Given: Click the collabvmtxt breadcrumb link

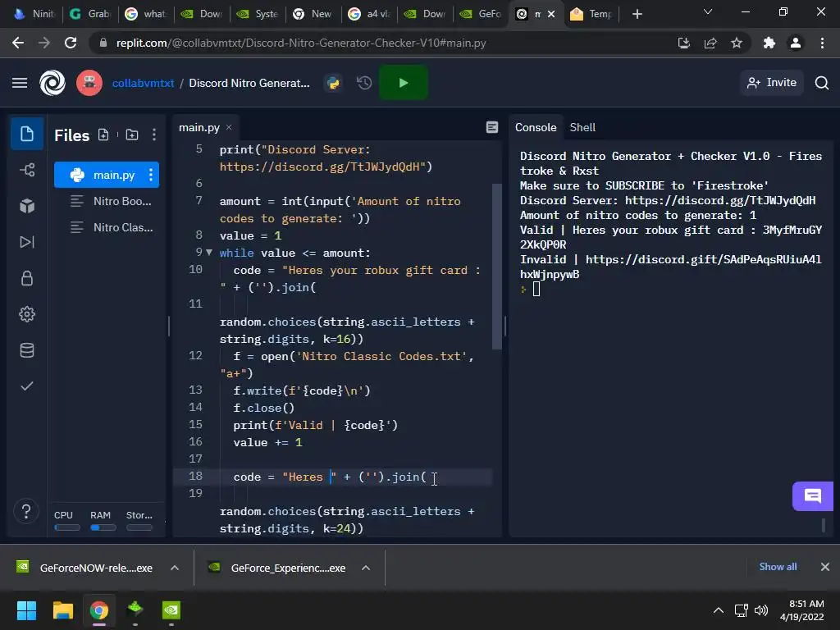Looking at the screenshot, I should point(143,84).
